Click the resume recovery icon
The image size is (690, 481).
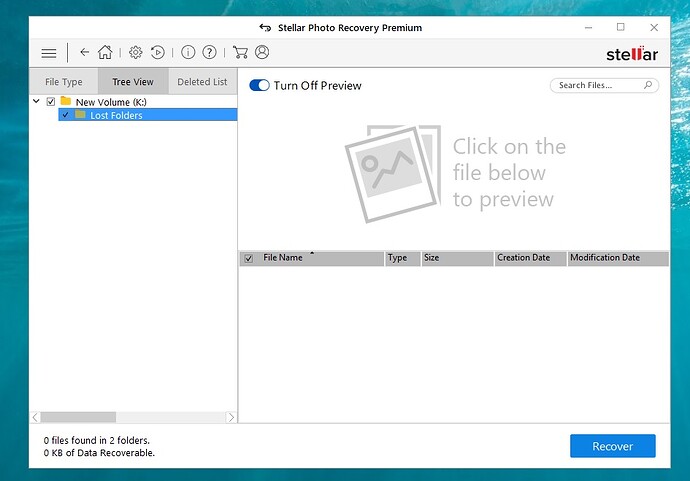click(x=158, y=52)
